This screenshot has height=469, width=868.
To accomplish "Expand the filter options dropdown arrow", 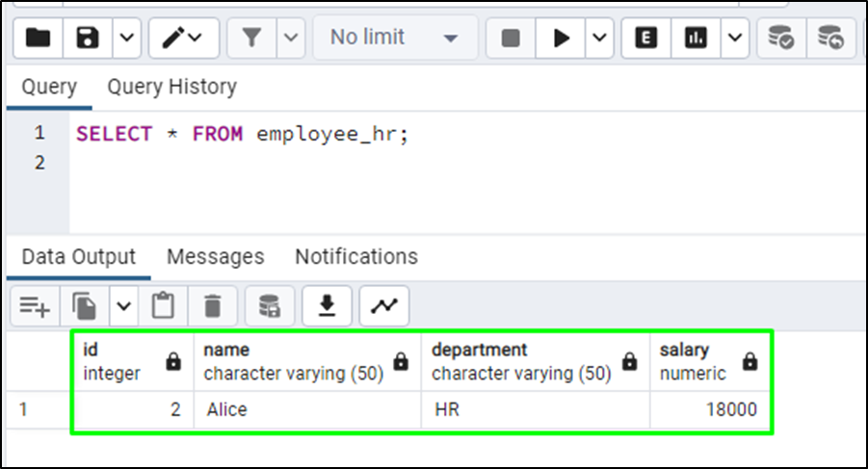I will pyautogui.click(x=291, y=38).
